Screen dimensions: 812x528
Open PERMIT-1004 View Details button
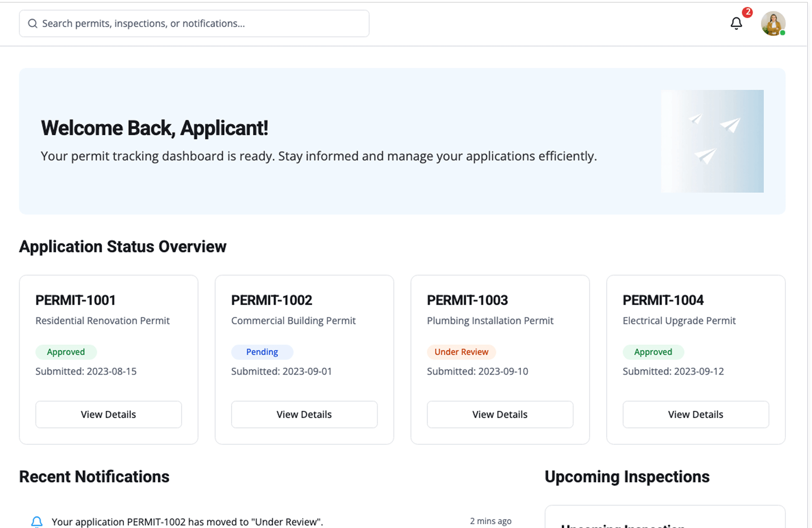696,414
